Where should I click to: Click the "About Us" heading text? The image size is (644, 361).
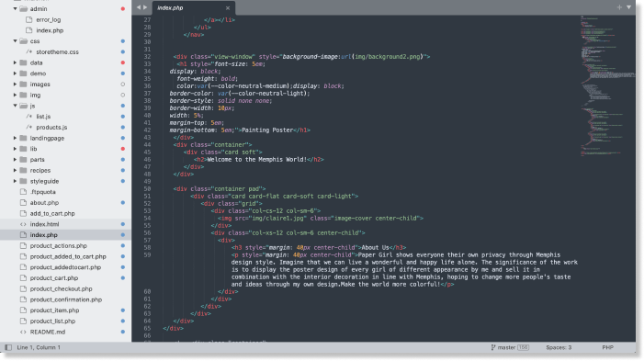tap(375, 248)
